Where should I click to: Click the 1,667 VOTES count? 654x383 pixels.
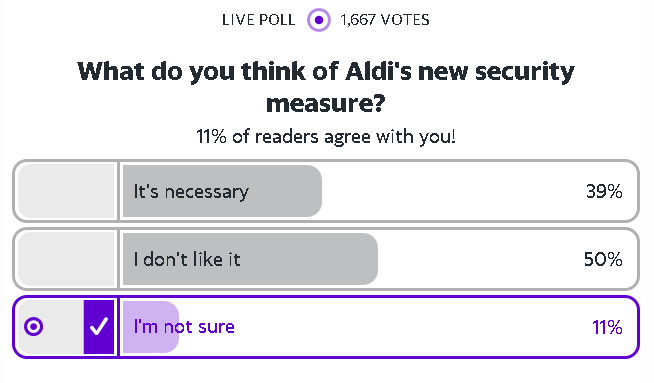pyautogui.click(x=385, y=20)
